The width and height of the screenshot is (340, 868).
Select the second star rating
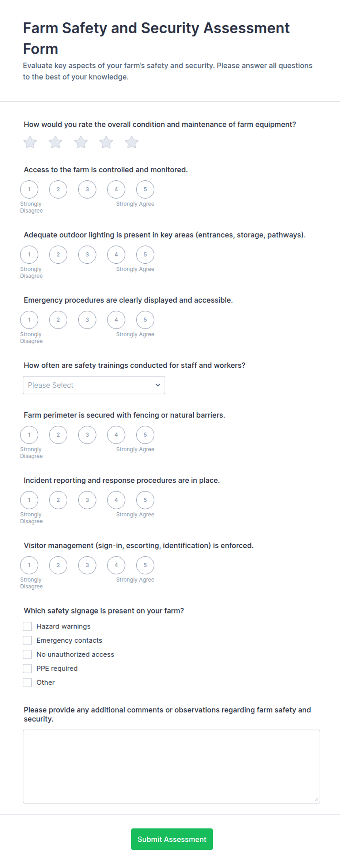[x=56, y=142]
